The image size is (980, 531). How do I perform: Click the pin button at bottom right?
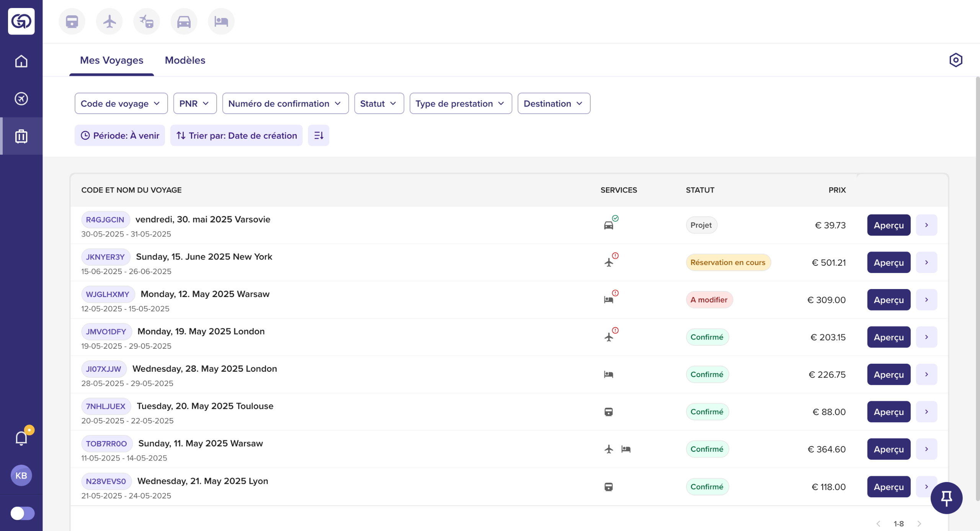(x=946, y=498)
